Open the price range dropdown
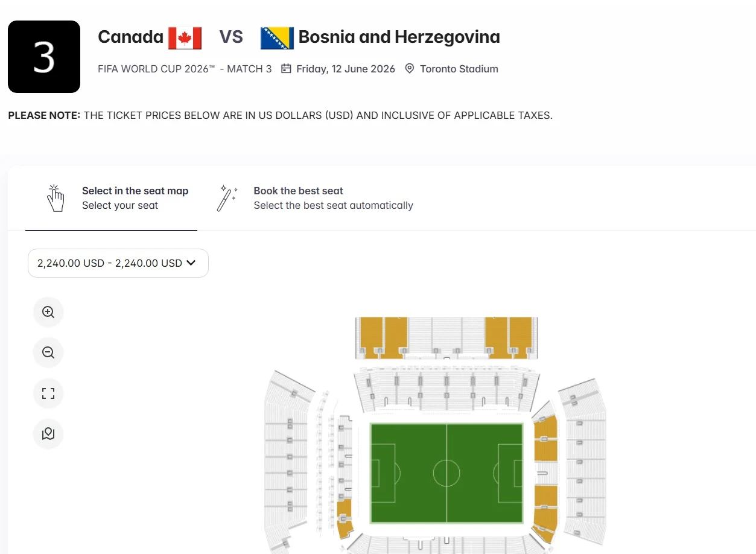The height and width of the screenshot is (554, 756). pos(118,263)
